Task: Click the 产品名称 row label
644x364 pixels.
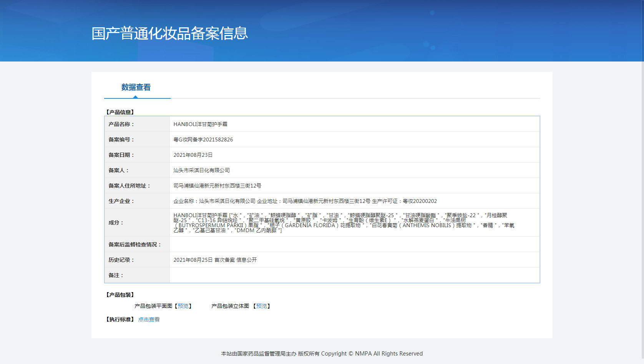Action: 121,124
